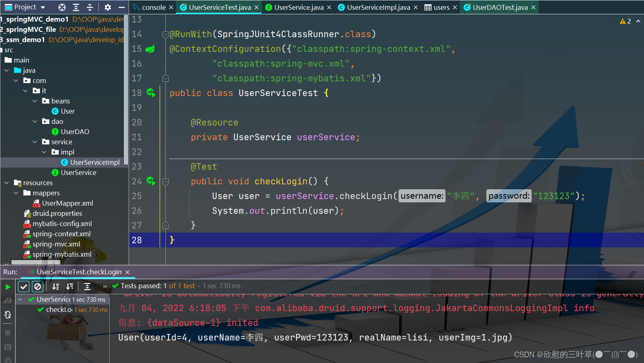The width and height of the screenshot is (644, 363).
Task: Close the UserDAOTest.java tab
Action: pos(533,7)
